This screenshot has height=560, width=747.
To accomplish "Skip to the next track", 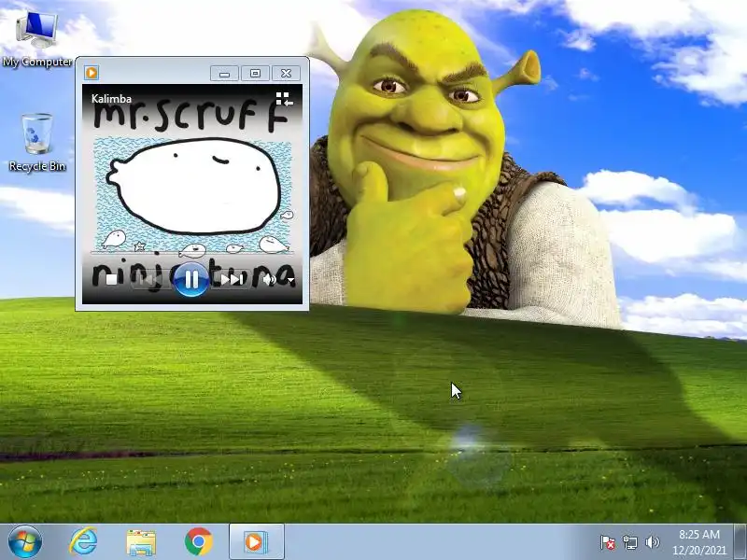I will point(231,279).
